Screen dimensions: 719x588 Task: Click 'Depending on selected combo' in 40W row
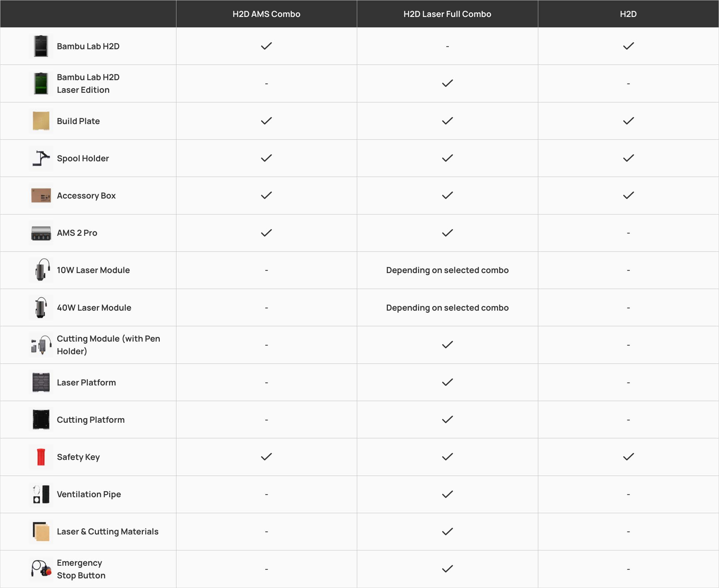tap(447, 308)
